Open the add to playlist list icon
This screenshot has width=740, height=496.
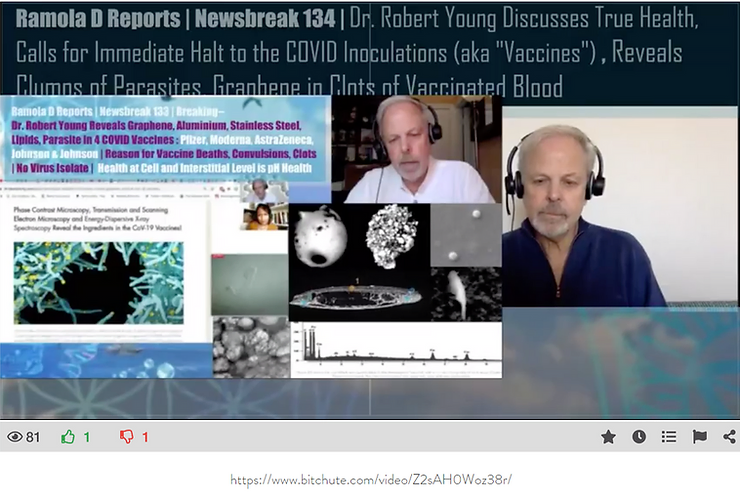[x=669, y=437]
